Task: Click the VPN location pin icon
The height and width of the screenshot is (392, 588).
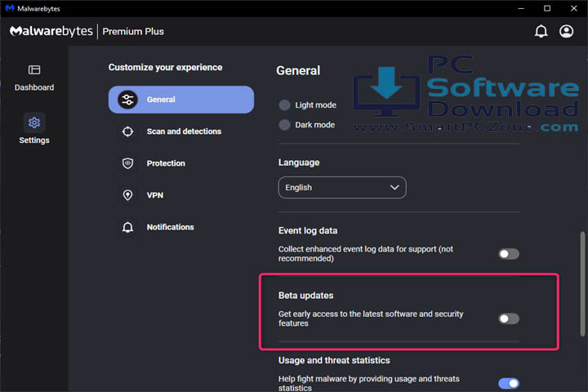Action: pyautogui.click(x=127, y=195)
